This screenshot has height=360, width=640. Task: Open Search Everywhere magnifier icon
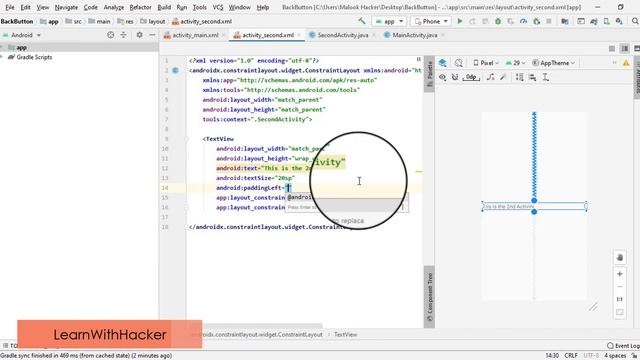(635, 21)
